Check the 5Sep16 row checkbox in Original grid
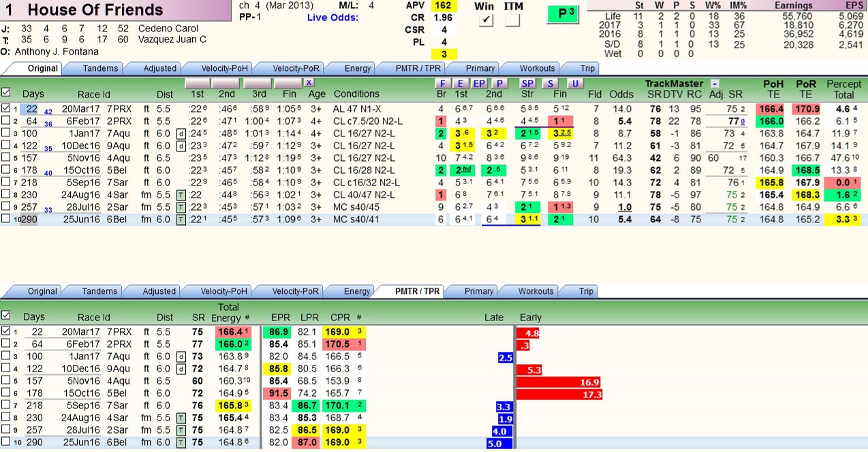 point(6,182)
